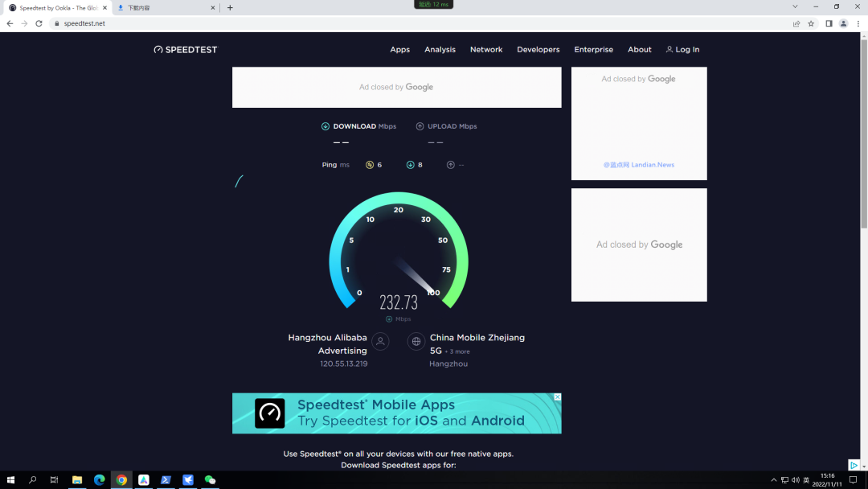Open File Explorer from taskbar
The image size is (868, 489).
(x=77, y=479)
